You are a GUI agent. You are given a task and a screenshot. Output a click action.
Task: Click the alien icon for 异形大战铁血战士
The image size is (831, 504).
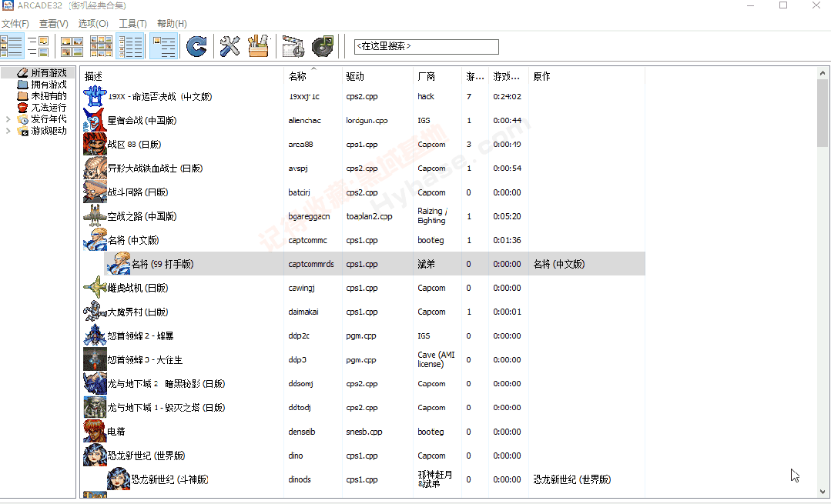(x=95, y=168)
